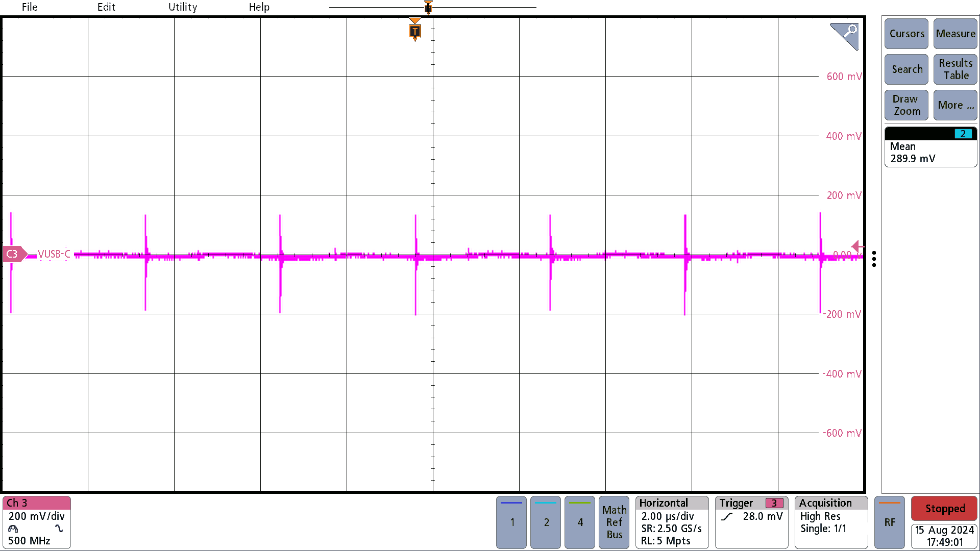Click the trigger source 3 indicator
Viewport: 980px width, 551px height.
coord(774,503)
